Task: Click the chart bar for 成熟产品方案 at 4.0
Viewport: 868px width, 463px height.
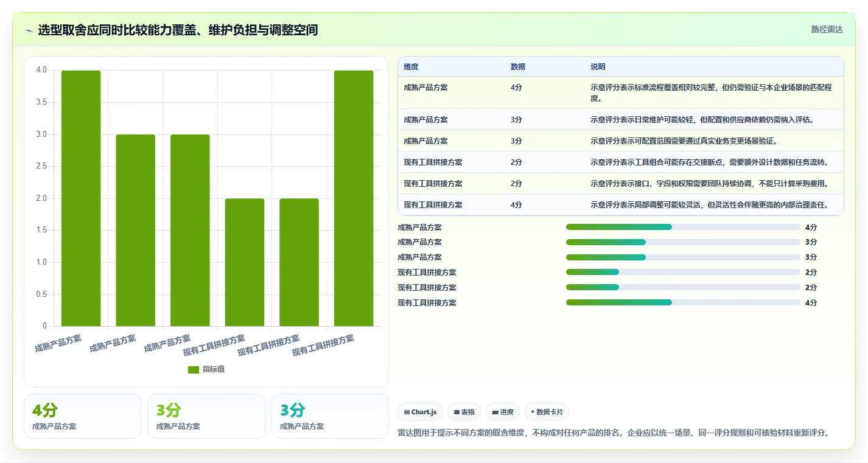Action: (81, 198)
